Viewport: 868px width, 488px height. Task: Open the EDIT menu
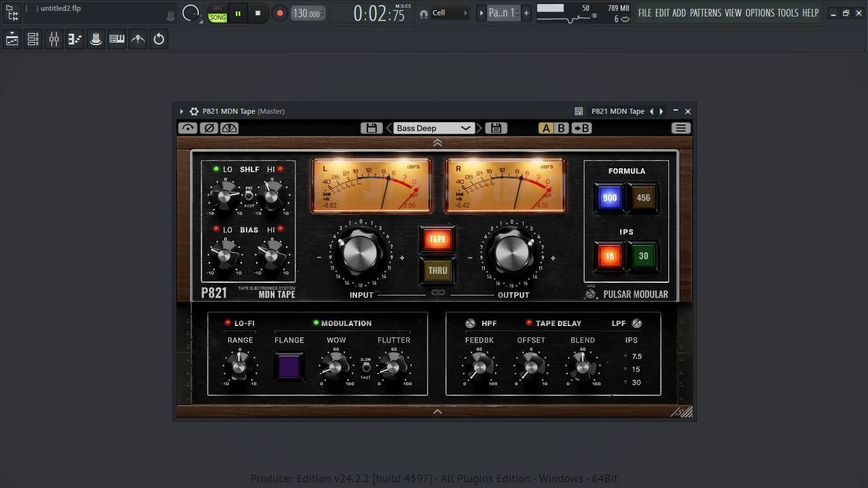click(x=662, y=13)
